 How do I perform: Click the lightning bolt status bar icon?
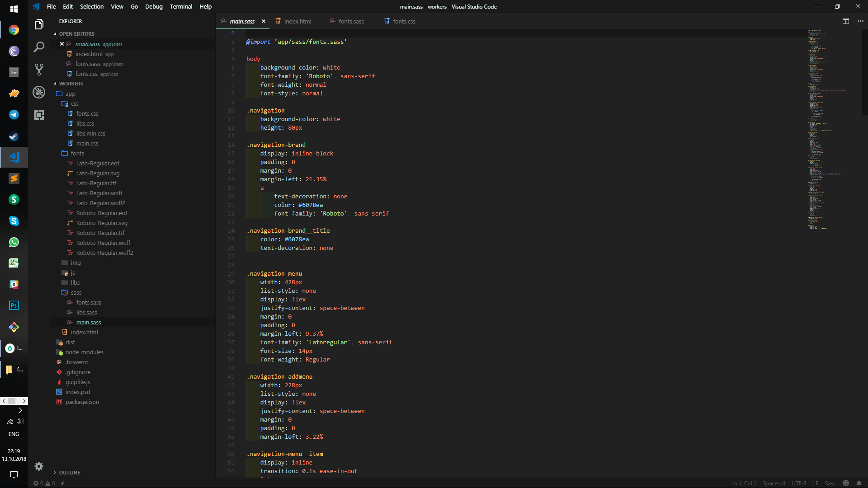click(x=63, y=483)
